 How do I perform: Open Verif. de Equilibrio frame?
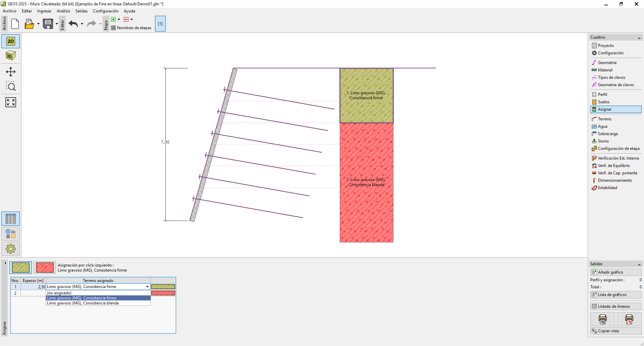pos(616,166)
